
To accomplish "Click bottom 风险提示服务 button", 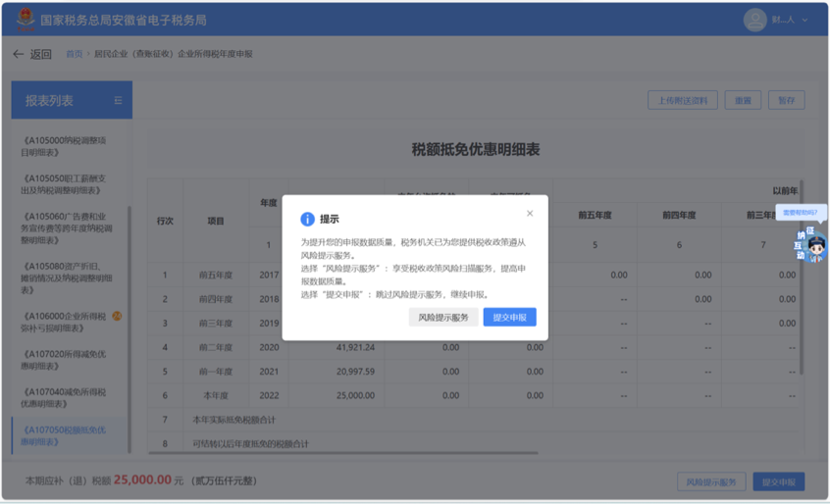I will 711,481.
